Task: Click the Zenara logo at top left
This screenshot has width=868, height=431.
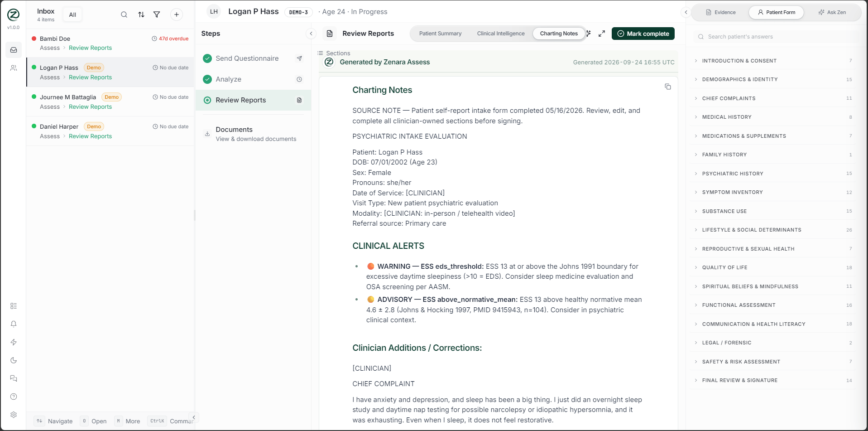Action: 14,15
